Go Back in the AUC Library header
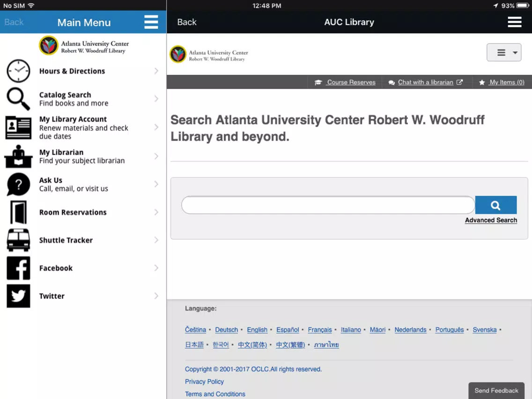Viewport: 532px width, 399px height. point(186,22)
